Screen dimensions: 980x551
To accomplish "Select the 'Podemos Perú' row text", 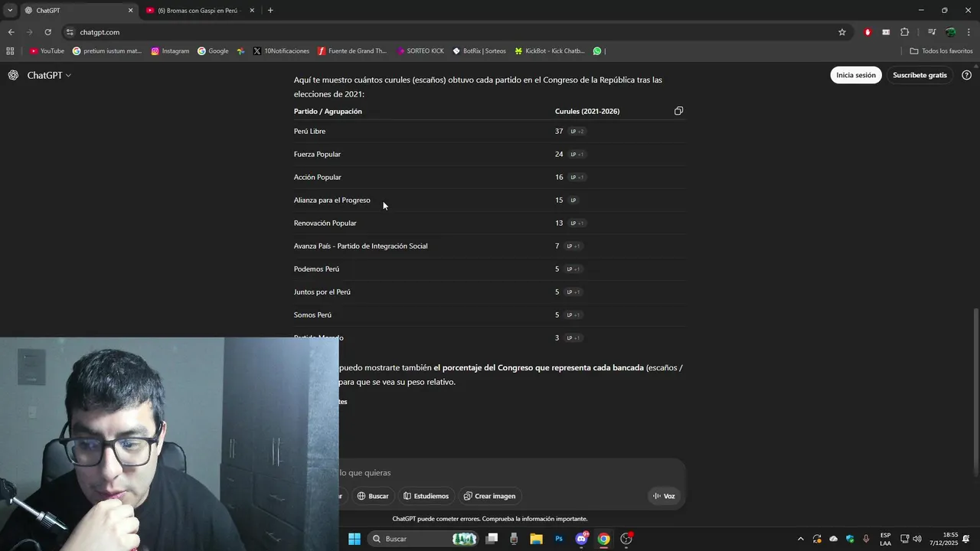I will point(316,269).
